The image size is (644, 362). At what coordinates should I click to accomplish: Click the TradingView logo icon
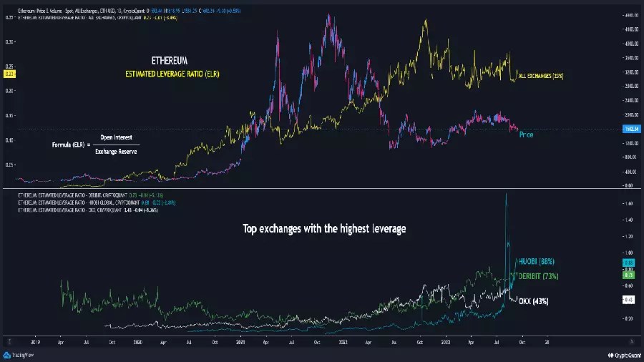pyautogui.click(x=6, y=355)
